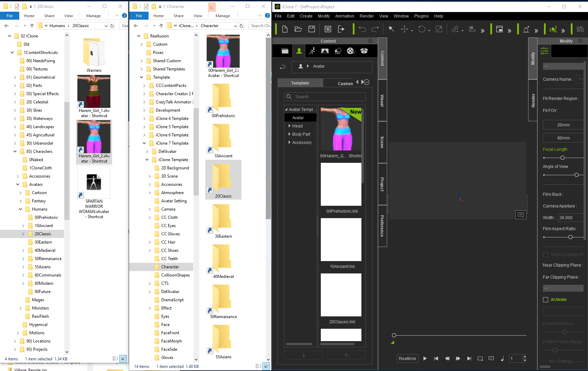Undo the last action in iClone

coord(362,29)
